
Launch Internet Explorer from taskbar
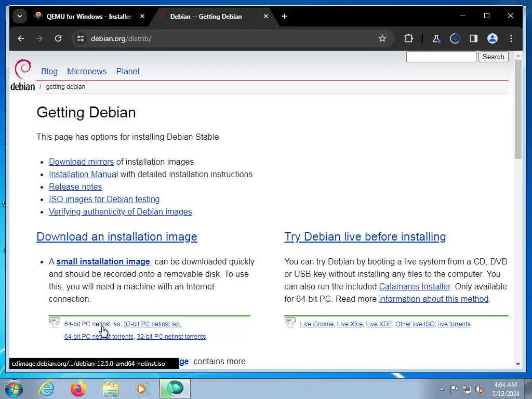point(46,389)
